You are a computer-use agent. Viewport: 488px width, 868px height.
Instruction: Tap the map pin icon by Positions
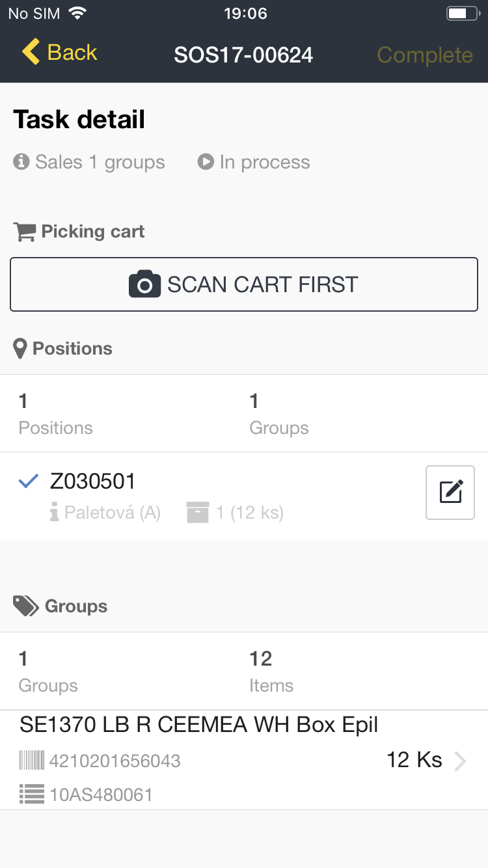pyautogui.click(x=21, y=349)
